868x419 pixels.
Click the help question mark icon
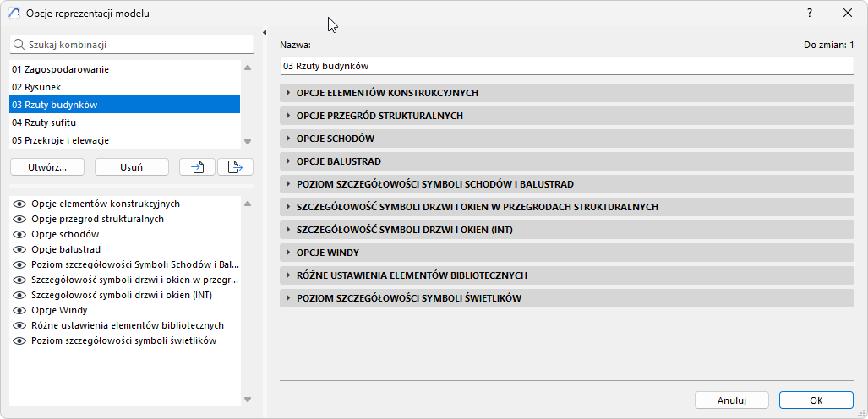(810, 13)
